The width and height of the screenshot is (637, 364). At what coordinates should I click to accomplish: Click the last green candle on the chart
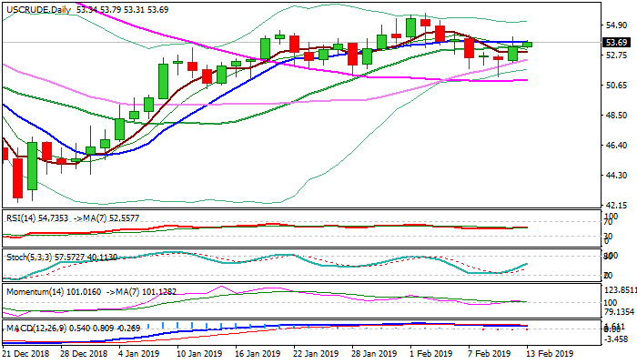click(x=527, y=44)
